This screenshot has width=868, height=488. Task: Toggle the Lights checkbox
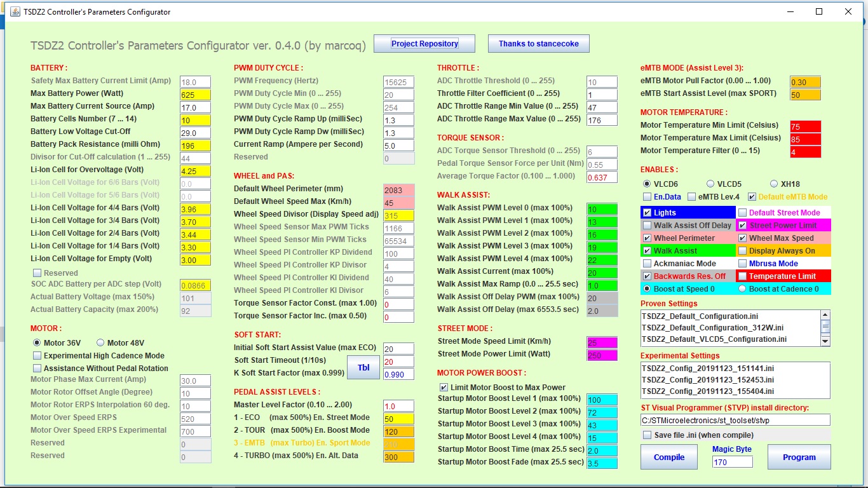click(647, 213)
